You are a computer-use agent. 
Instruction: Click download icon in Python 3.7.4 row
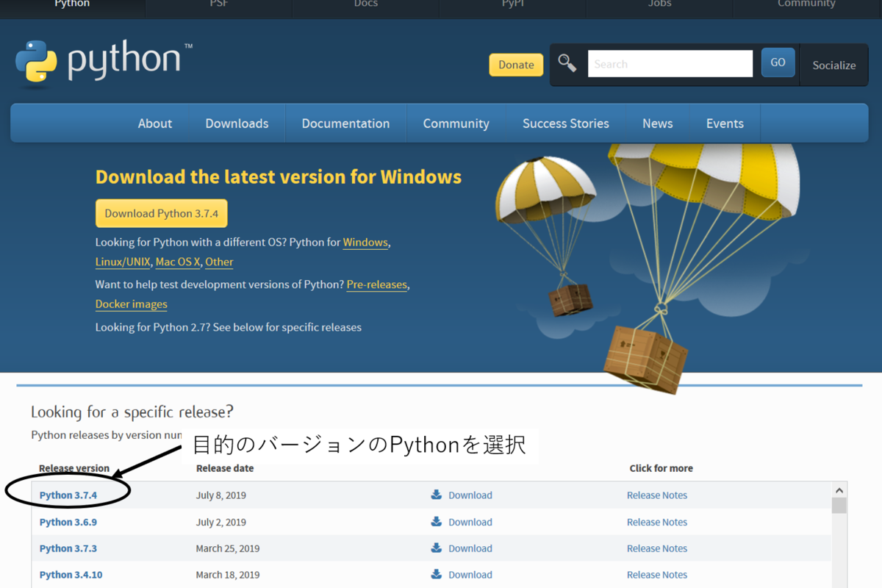437,495
